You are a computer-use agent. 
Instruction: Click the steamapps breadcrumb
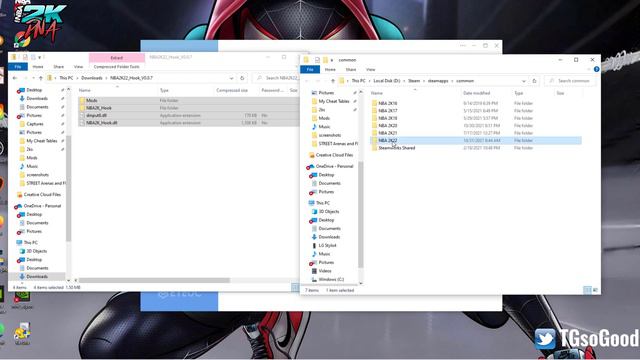pyautogui.click(x=438, y=81)
